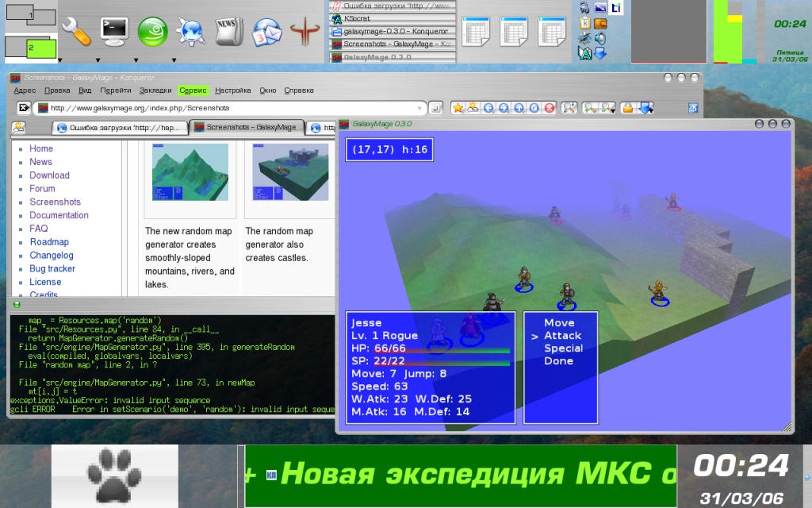
Task: Open the Bug tracker sidebar link
Action: click(52, 268)
